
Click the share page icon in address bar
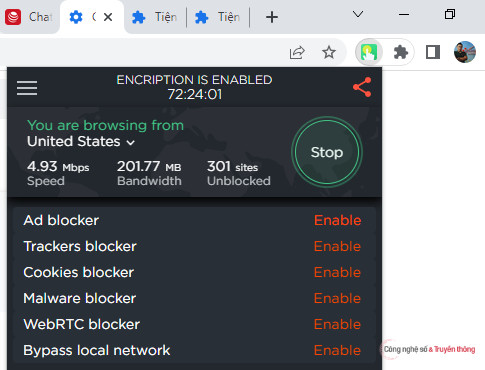coord(297,52)
